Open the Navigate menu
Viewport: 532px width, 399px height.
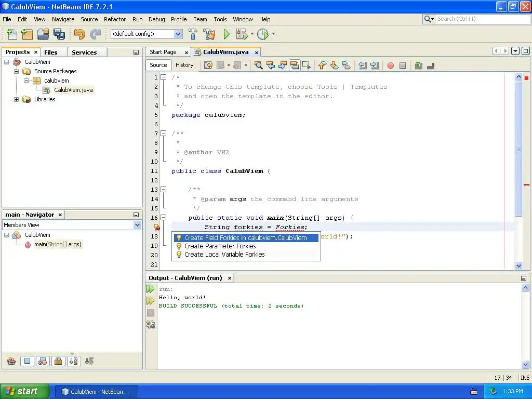click(63, 19)
